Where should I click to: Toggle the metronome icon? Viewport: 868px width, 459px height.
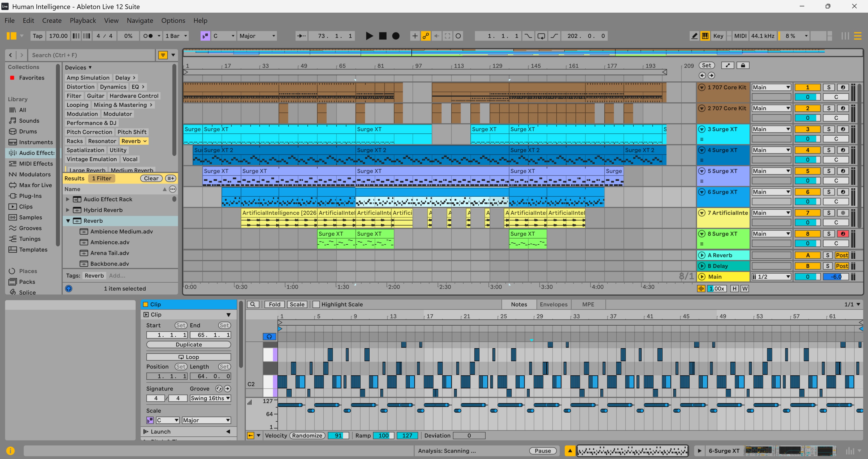pos(149,36)
